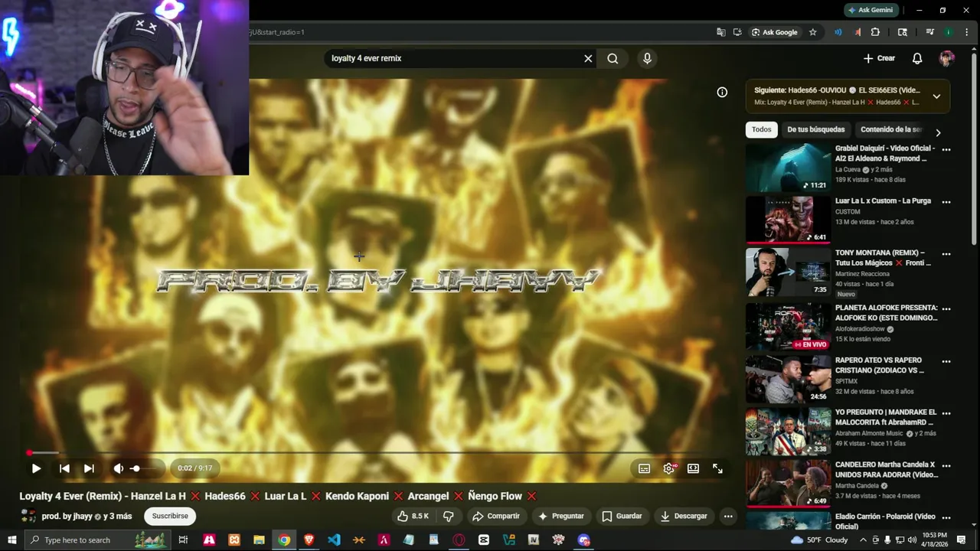Search by voice with microphone
Screen dimensions: 980x551
[x=647, y=58]
